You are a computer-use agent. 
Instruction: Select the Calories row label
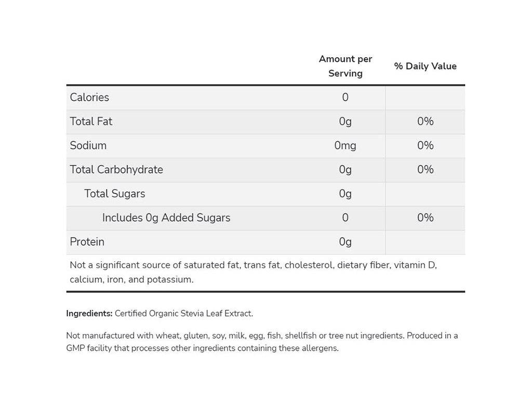pyautogui.click(x=89, y=97)
